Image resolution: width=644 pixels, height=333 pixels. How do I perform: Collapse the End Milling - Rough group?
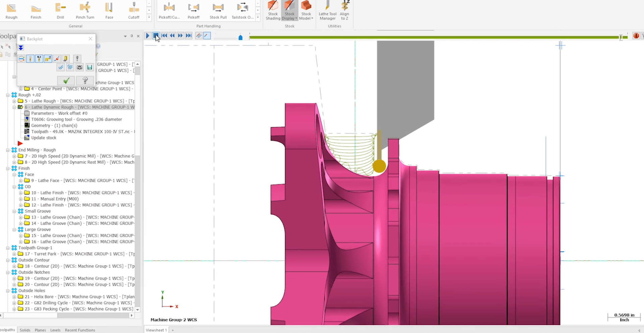coord(8,150)
